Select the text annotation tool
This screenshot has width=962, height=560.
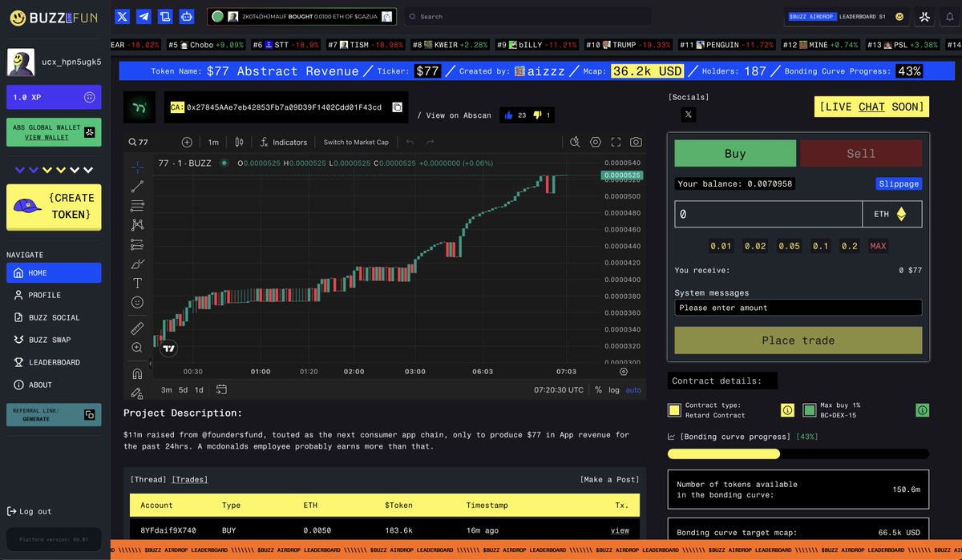137,283
